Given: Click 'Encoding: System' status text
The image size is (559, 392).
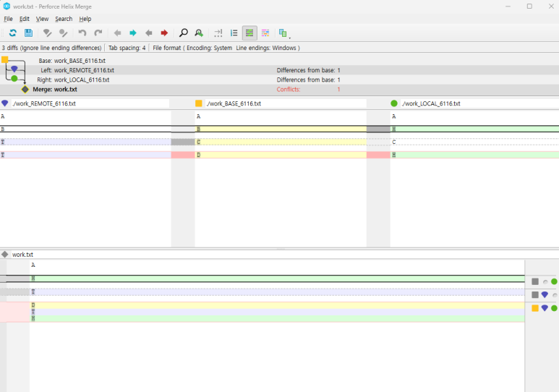Looking at the screenshot, I should (209, 48).
